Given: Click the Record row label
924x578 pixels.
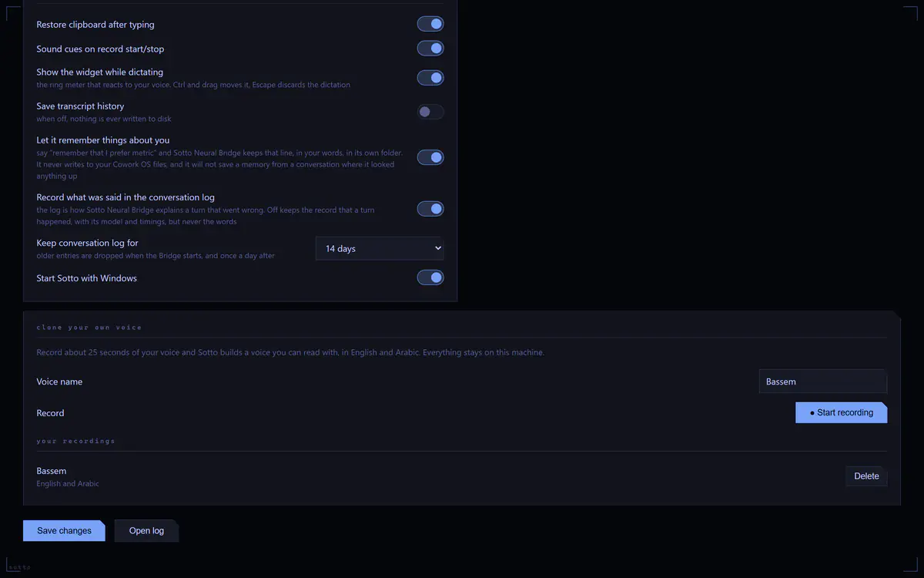Looking at the screenshot, I should pos(50,413).
